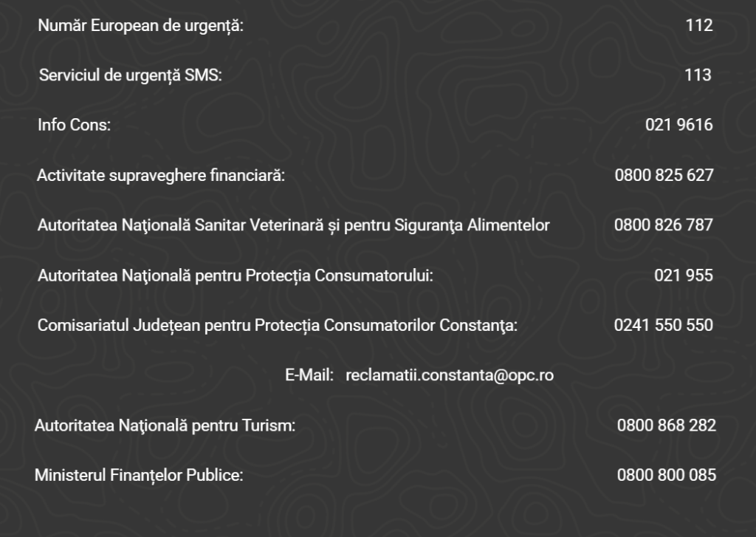Open email link reclamatii.constanta@opc.ro
Screen dimensions: 756x537
pyautogui.click(x=449, y=375)
